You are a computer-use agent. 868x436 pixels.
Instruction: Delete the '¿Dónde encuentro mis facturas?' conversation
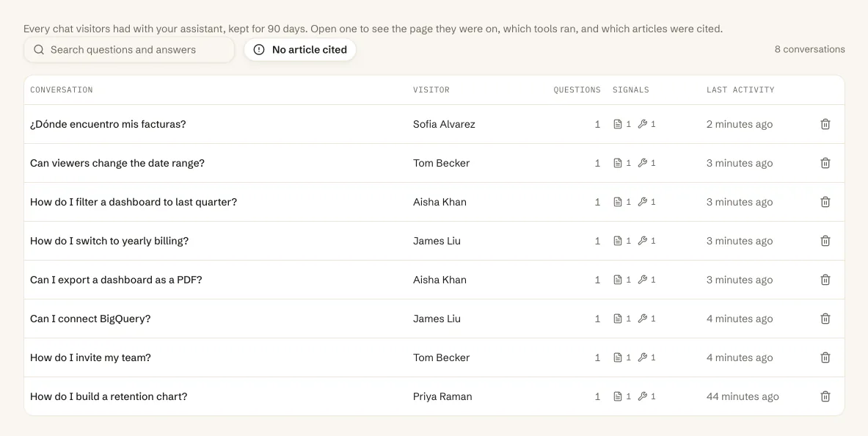(x=825, y=124)
